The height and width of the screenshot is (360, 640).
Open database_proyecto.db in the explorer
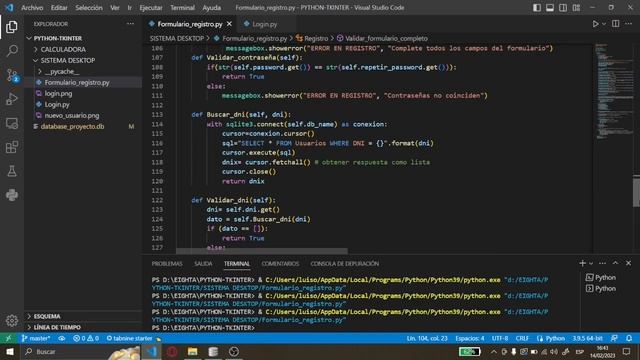pyautogui.click(x=72, y=127)
